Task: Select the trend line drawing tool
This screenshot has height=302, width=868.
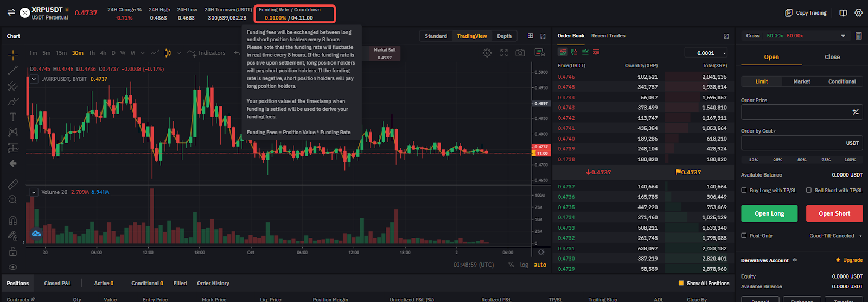Action: [x=13, y=71]
